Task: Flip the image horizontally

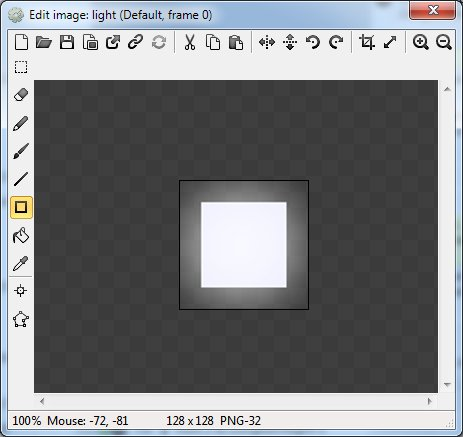Action: pos(267,42)
